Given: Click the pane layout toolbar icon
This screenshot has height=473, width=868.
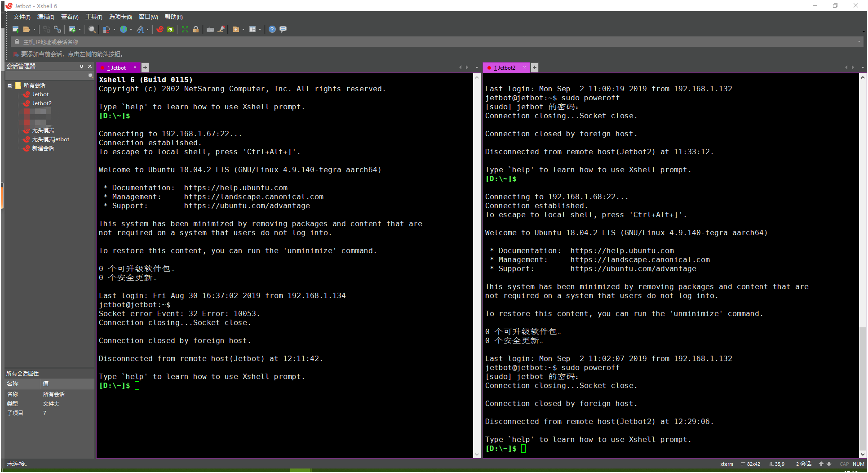Looking at the screenshot, I should 252,29.
